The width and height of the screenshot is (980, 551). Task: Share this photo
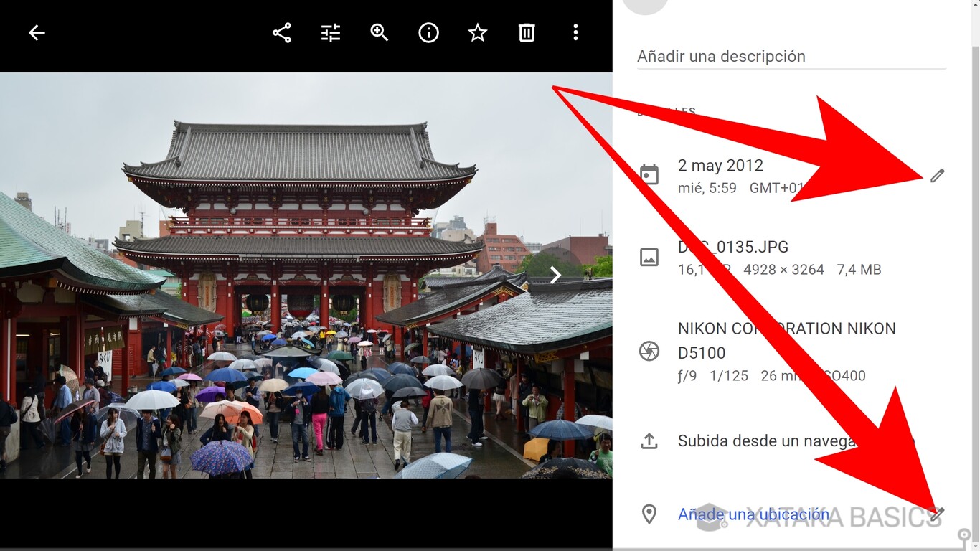281,32
